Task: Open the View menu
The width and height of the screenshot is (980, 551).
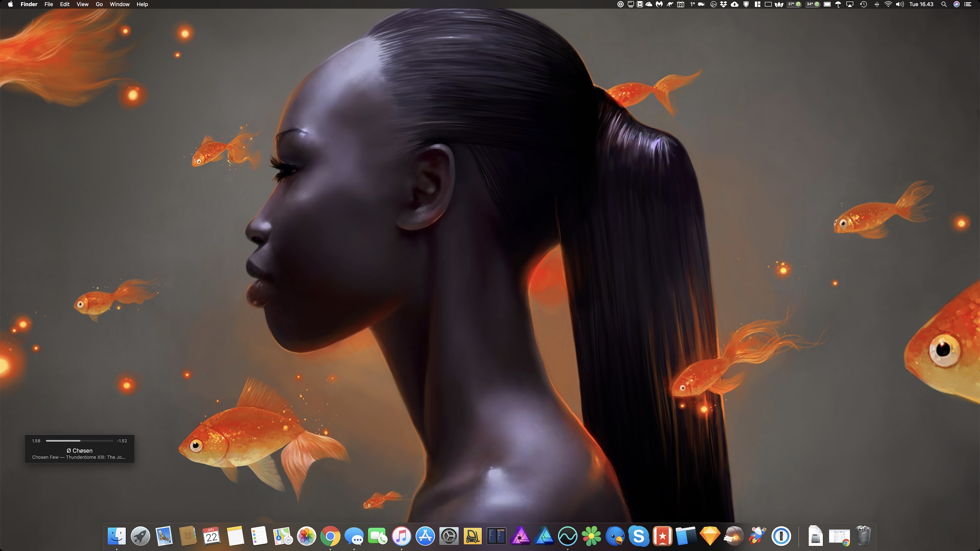Action: coord(82,4)
